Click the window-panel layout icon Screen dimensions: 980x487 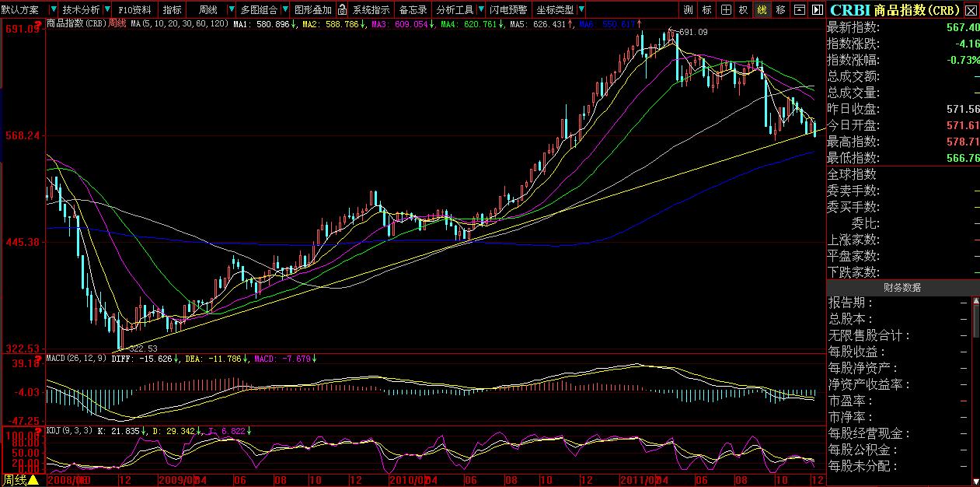point(799,10)
